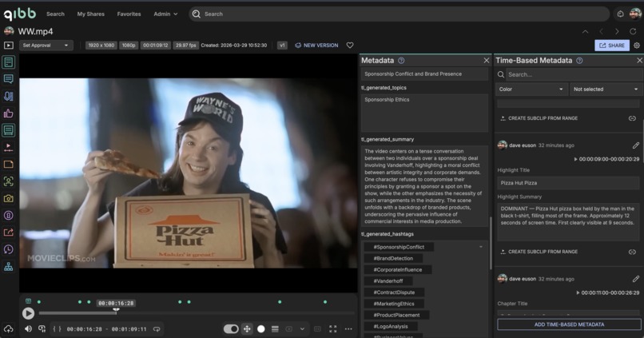This screenshot has width=644, height=338.
Task: Open the version history clock icon
Action: pos(8,249)
